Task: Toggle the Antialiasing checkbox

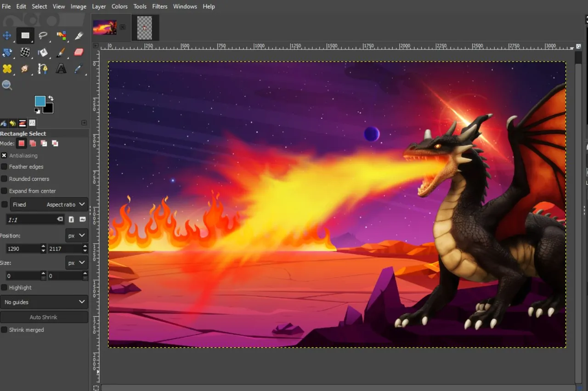Action: tap(4, 155)
